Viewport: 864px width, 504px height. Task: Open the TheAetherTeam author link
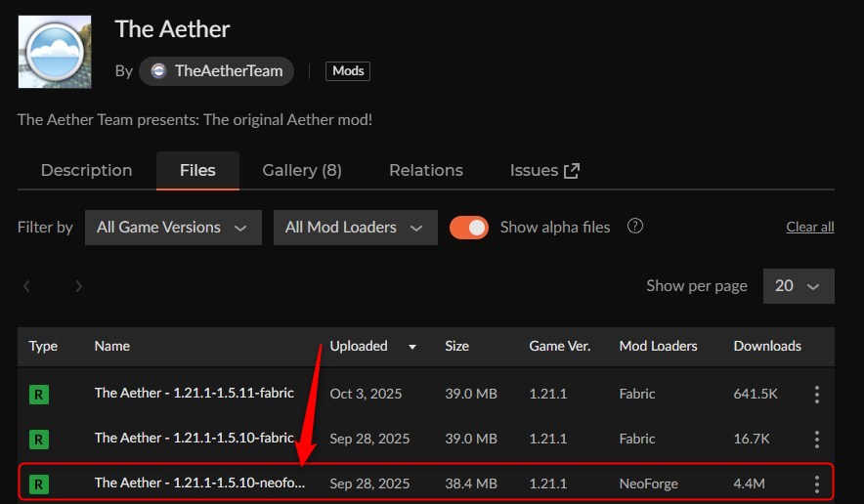click(216, 71)
